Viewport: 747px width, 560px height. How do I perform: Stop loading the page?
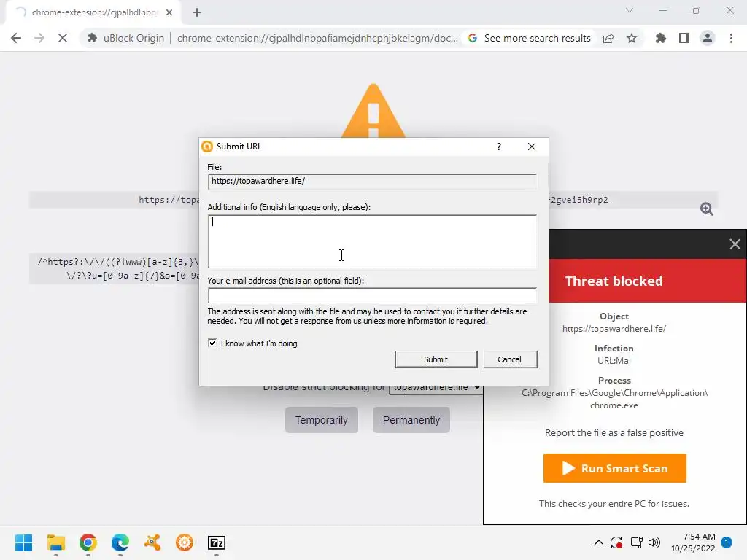point(63,38)
